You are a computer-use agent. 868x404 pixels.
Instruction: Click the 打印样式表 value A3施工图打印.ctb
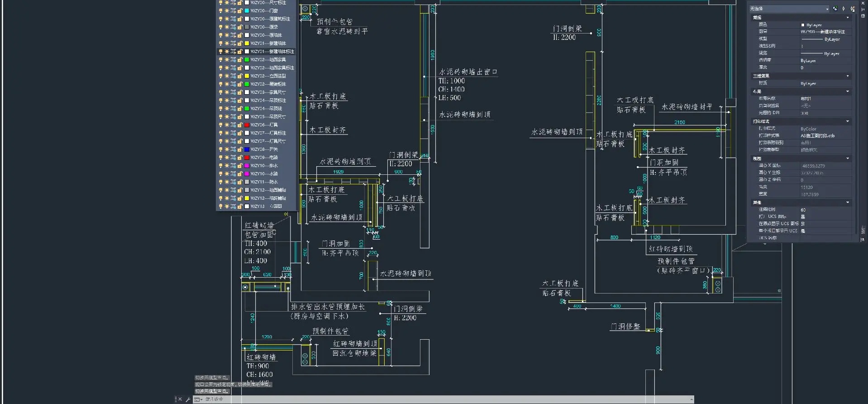point(817,136)
